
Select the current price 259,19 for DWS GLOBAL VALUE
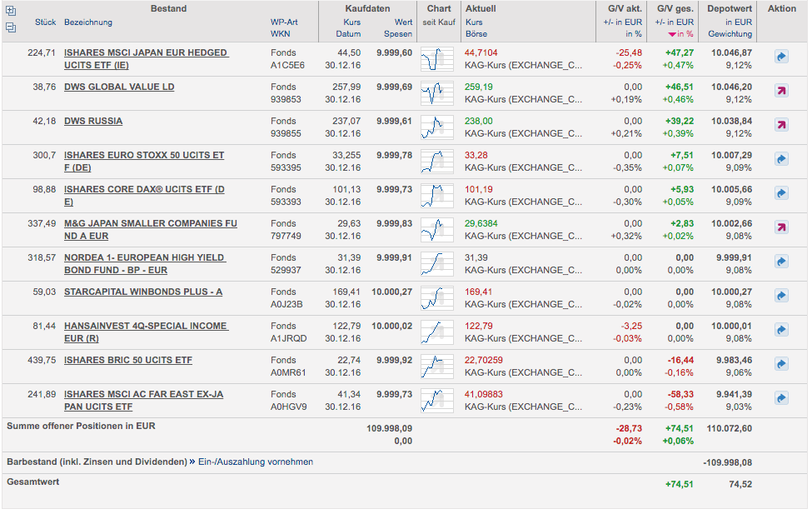[x=479, y=87]
